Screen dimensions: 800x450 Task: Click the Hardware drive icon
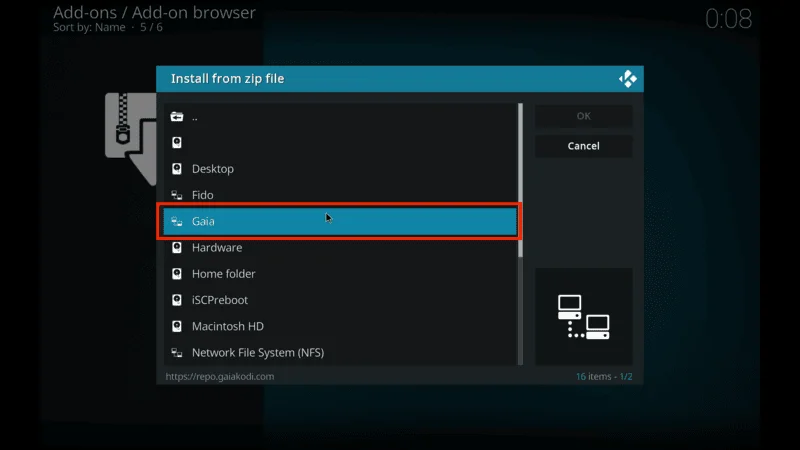[177, 247]
